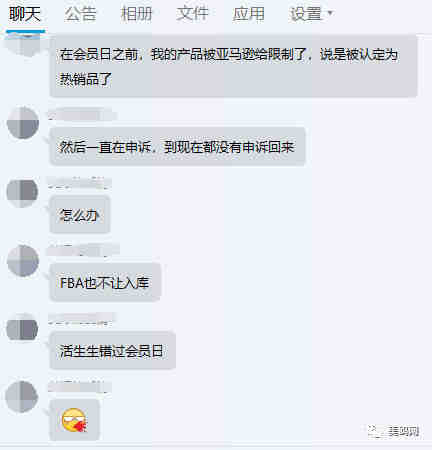This screenshot has height=450, width=432.
Task: Click avatar beside 活生生错过会员日 message
Action: click(x=22, y=328)
